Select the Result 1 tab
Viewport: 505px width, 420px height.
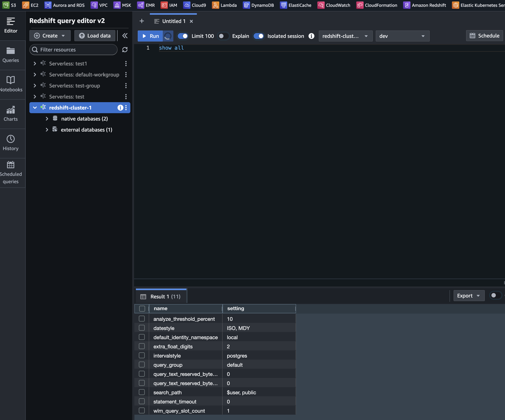tap(161, 296)
